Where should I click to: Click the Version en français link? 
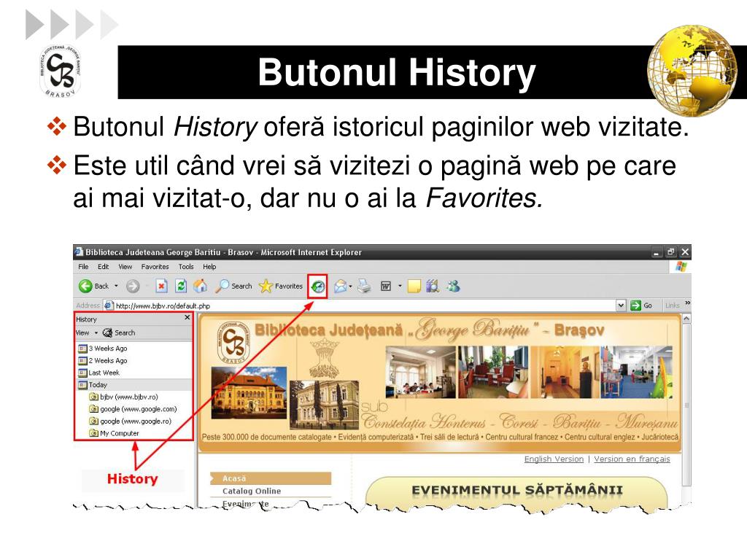coord(632,459)
